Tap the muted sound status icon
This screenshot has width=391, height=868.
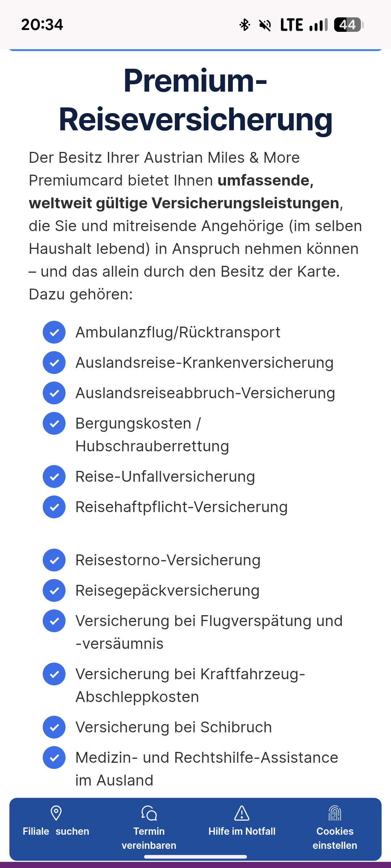(x=265, y=25)
